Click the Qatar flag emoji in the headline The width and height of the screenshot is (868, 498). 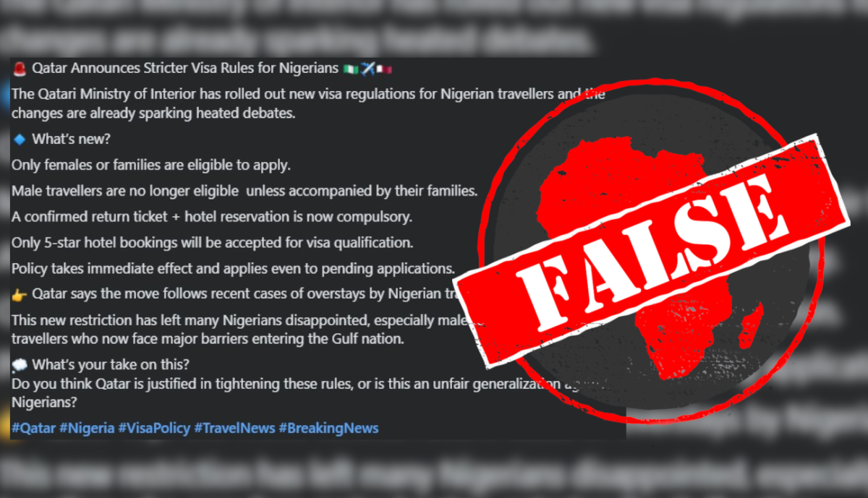coord(384,69)
